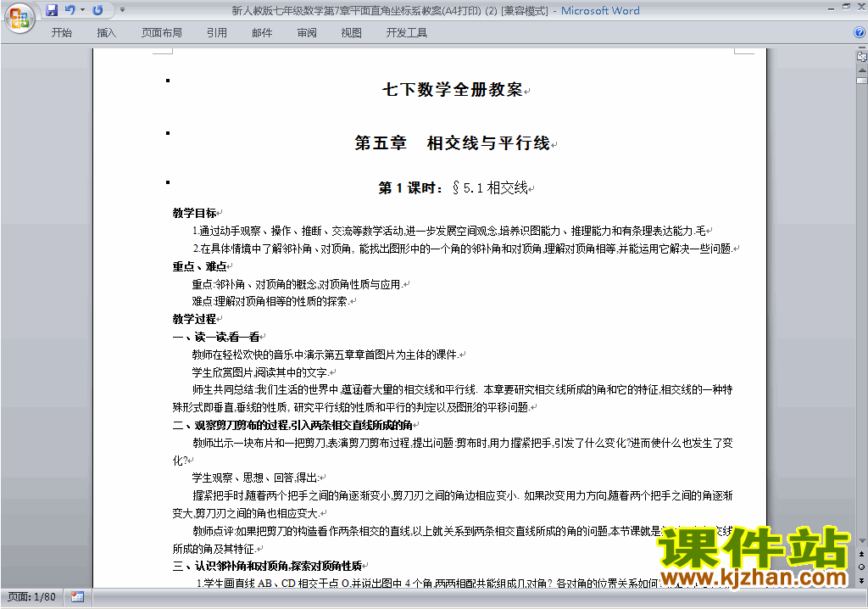Click the line 学生欣赏图片,阅读其中的文字
Image resolution: width=868 pixels, height=609 pixels.
[260, 372]
